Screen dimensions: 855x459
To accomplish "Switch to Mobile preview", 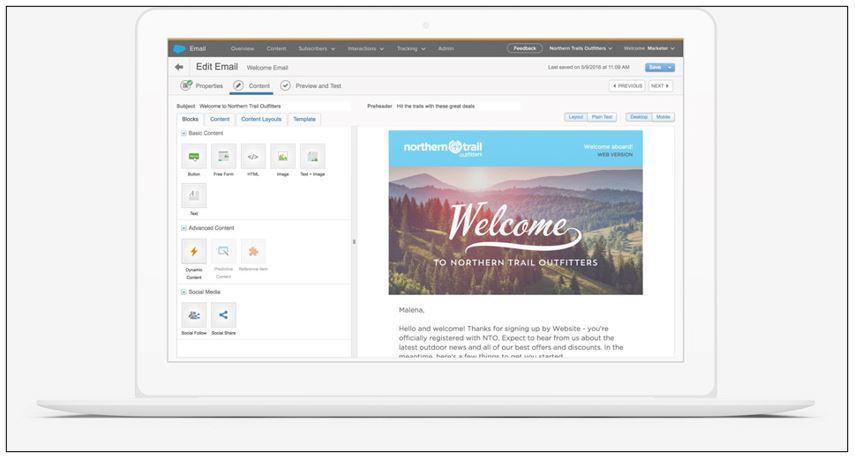I will pyautogui.click(x=663, y=117).
